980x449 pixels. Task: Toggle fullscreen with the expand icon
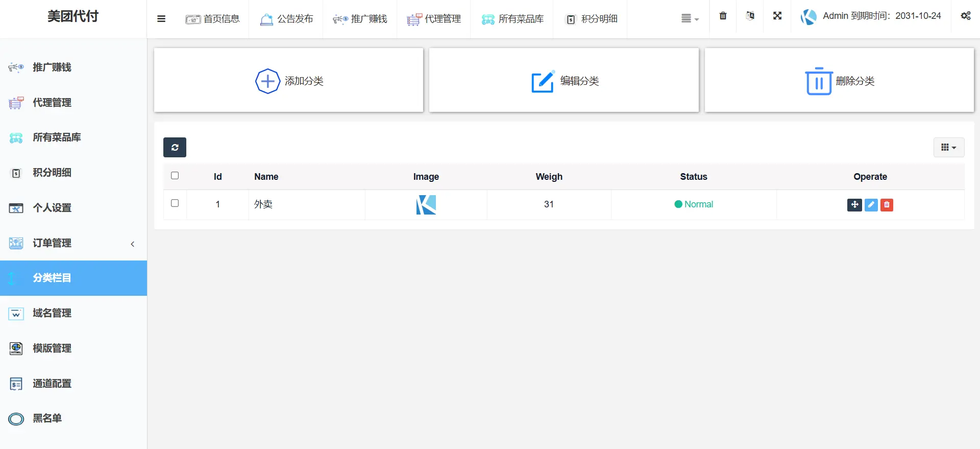777,16
